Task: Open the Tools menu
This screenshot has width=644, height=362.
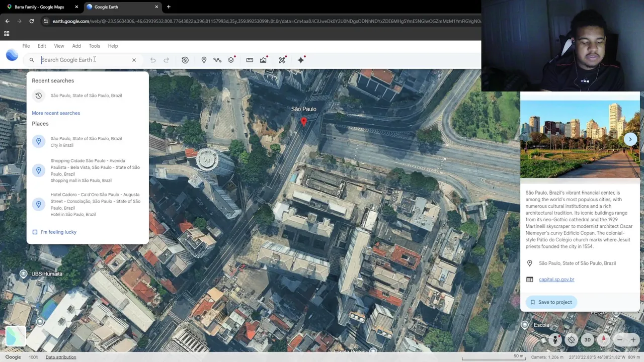Action: [94, 46]
